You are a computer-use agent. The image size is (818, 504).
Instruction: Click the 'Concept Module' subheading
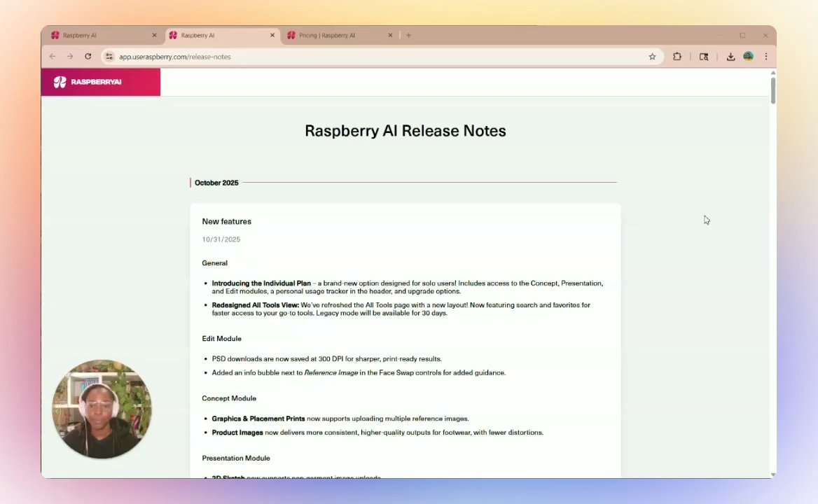229,398
